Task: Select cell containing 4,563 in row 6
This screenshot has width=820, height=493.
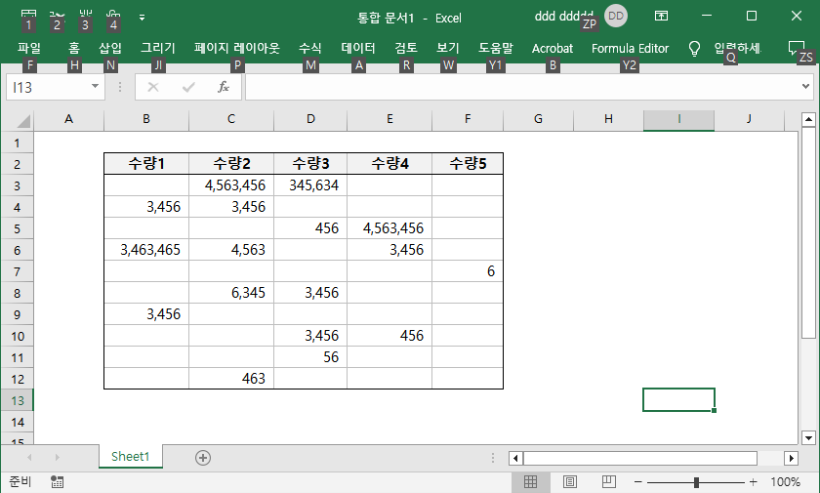Action: (231, 250)
